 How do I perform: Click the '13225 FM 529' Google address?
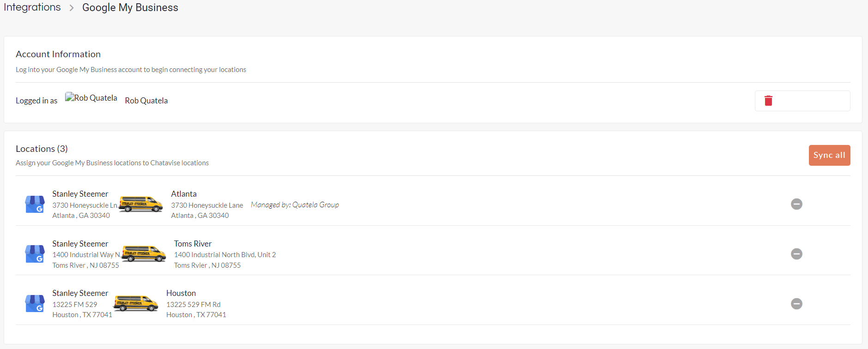[x=75, y=304]
